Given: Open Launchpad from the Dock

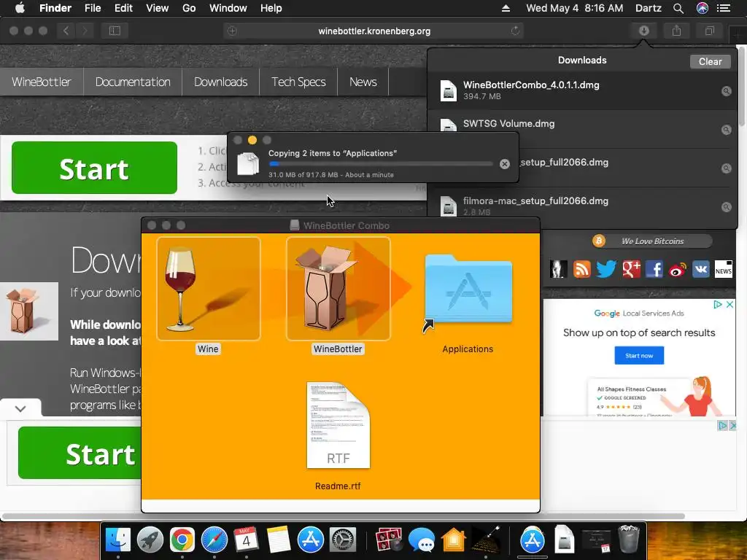Looking at the screenshot, I should click(x=150, y=540).
